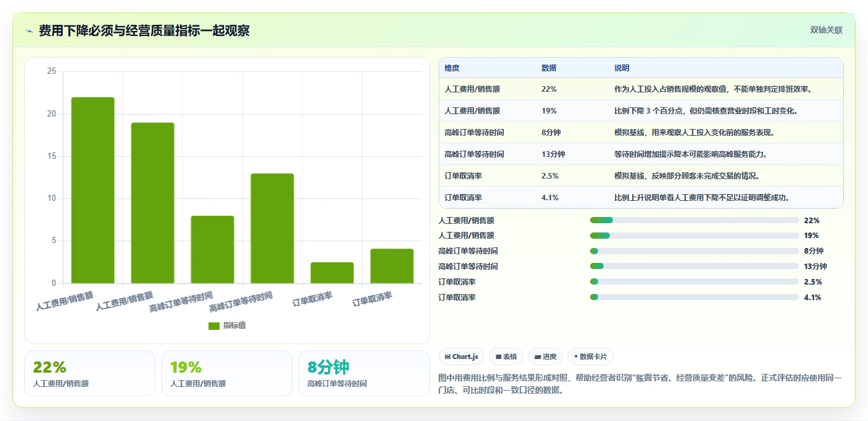
Task: Click the 22% progress bar
Action: [694, 220]
